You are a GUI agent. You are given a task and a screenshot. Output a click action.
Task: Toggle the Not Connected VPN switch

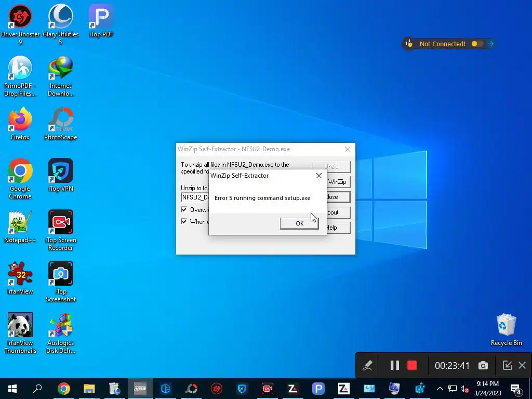tap(477, 44)
